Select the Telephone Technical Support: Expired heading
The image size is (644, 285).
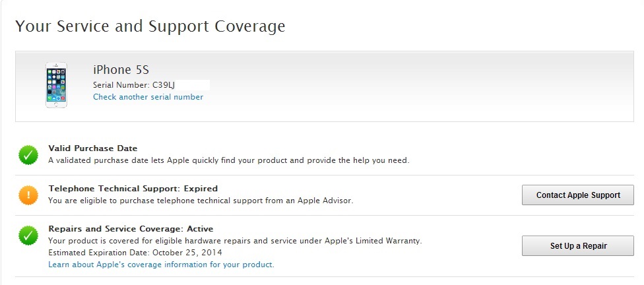tap(133, 189)
